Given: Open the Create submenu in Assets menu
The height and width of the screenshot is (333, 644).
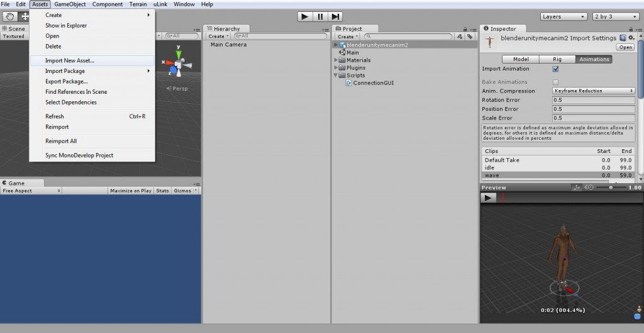Looking at the screenshot, I should pos(92,15).
